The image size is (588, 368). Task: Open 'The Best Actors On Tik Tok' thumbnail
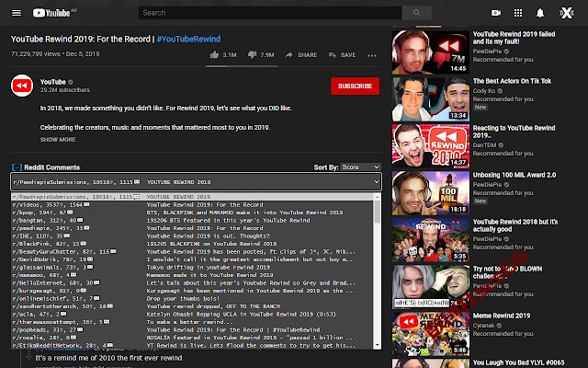pyautogui.click(x=431, y=99)
